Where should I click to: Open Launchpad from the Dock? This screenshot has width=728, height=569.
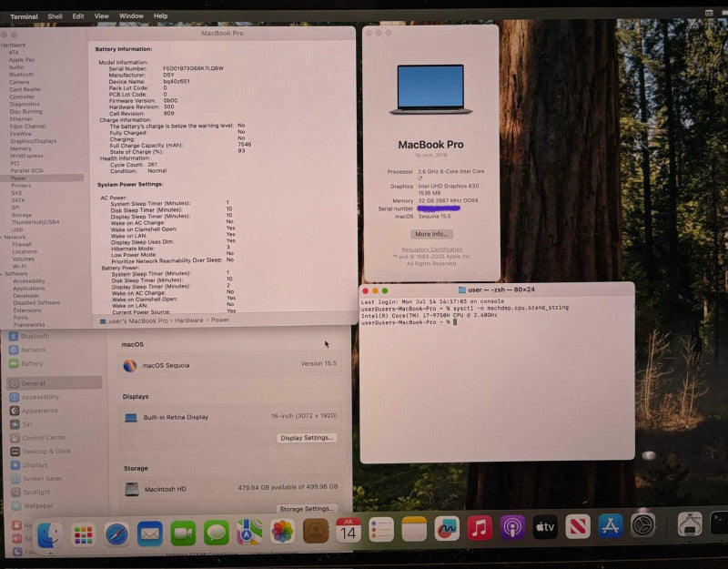(83, 534)
